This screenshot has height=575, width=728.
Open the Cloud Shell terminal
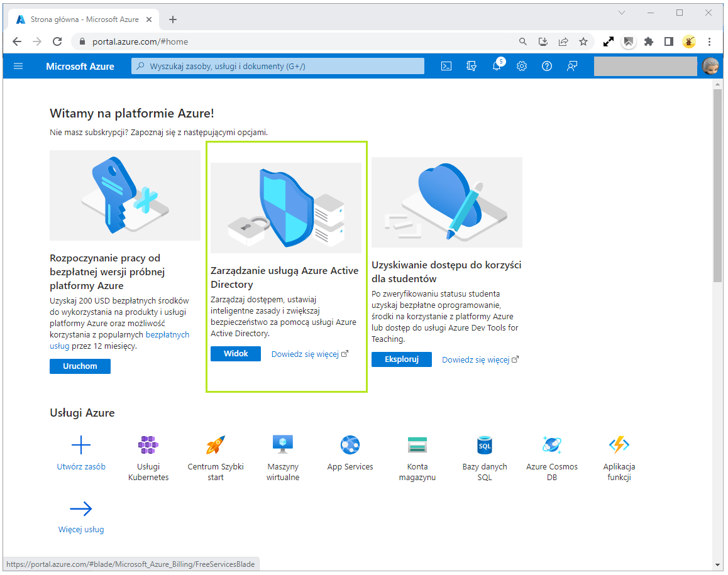pos(446,65)
